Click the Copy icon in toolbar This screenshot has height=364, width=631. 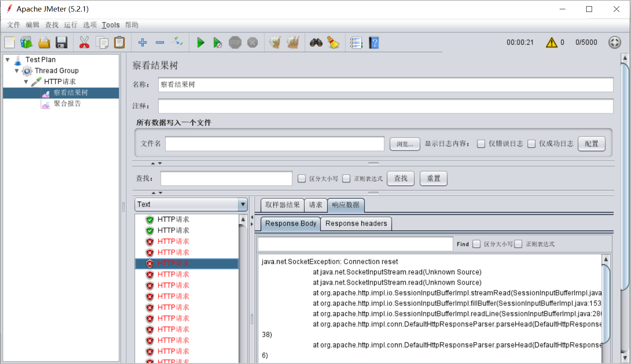click(102, 42)
